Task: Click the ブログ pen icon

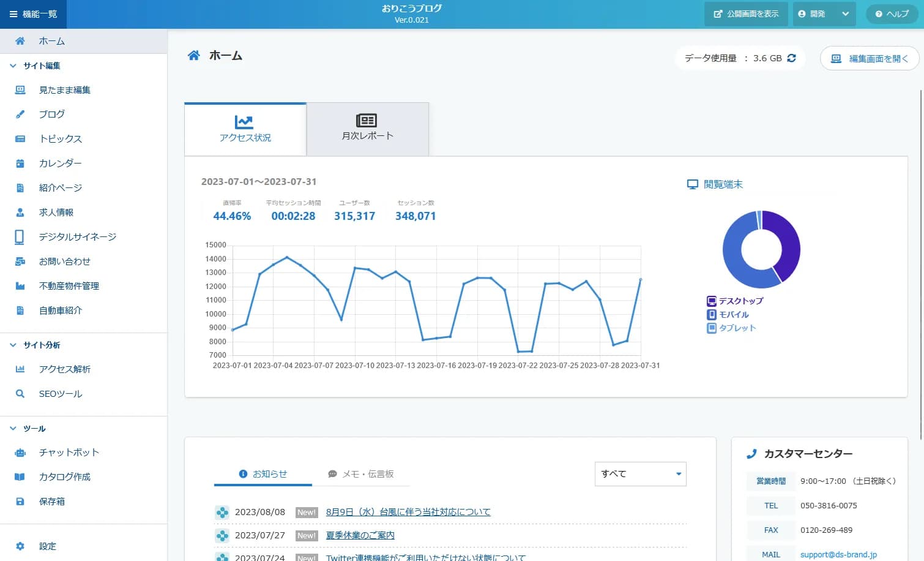Action: (x=20, y=115)
